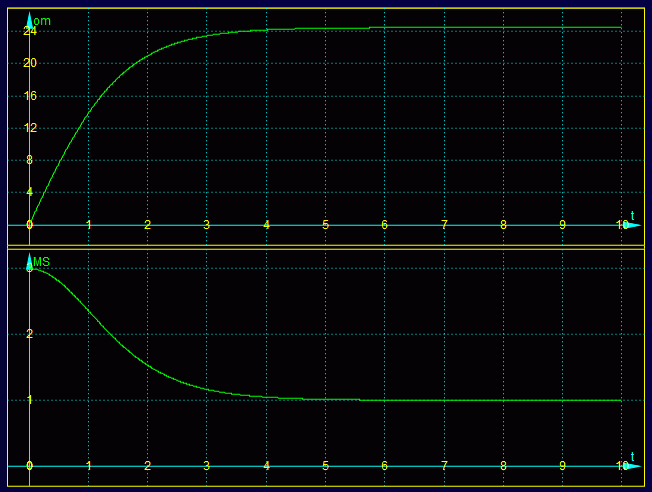
Task: Click the 't' label in the om plot
Action: (x=632, y=214)
